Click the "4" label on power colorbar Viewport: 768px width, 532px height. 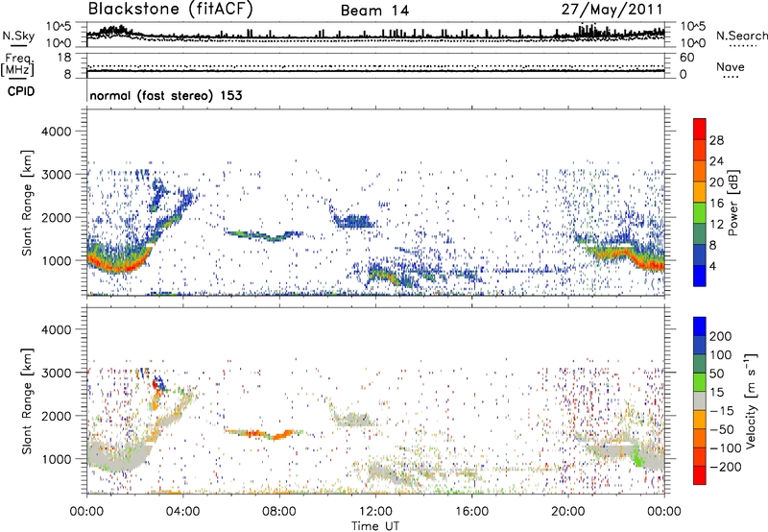pyautogui.click(x=713, y=266)
